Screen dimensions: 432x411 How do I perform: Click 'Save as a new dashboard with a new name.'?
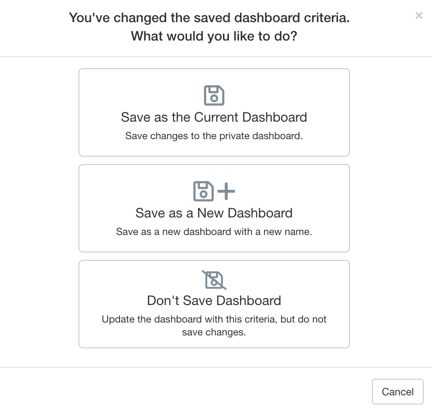tap(214, 232)
